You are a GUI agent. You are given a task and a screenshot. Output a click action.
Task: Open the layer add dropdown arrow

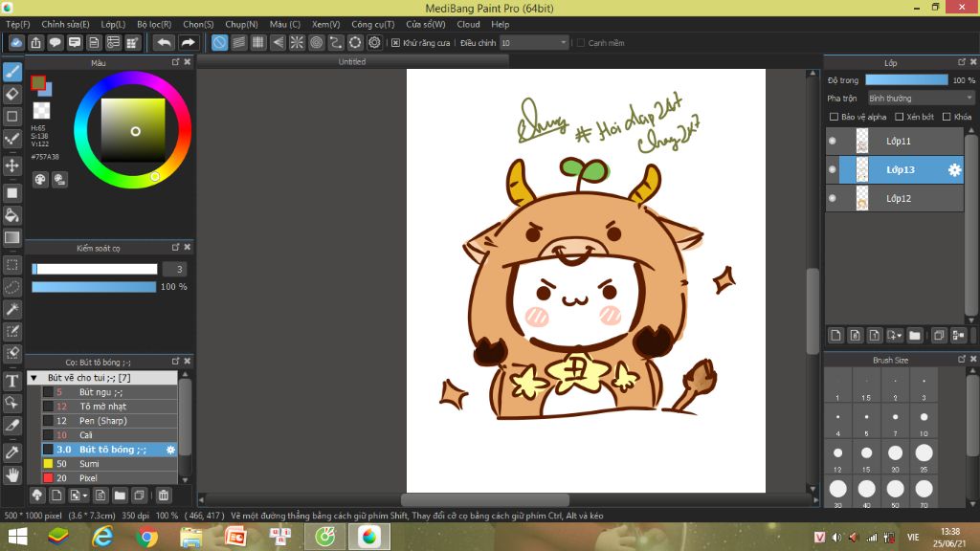pyautogui.click(x=900, y=336)
